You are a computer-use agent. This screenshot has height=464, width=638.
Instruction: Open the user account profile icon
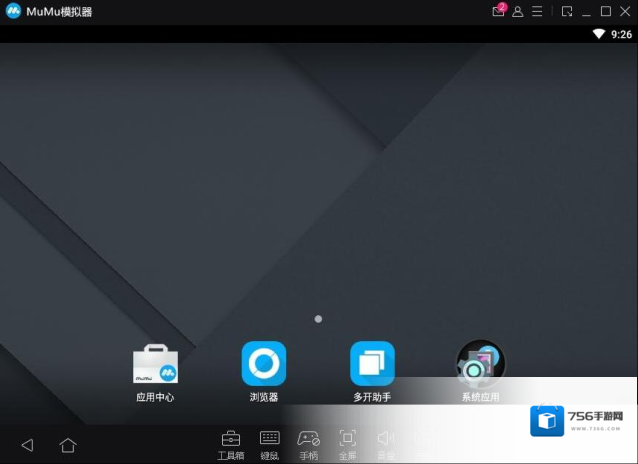[518, 11]
